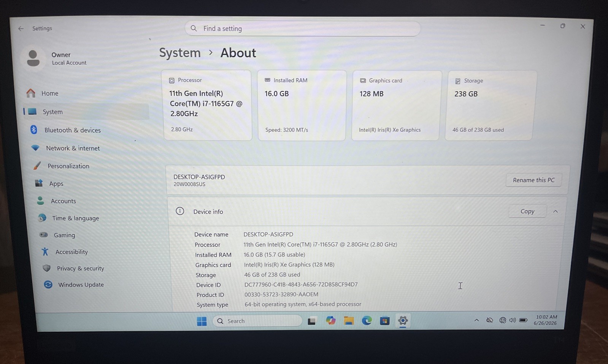Open File Explorer from the taskbar

click(x=349, y=321)
